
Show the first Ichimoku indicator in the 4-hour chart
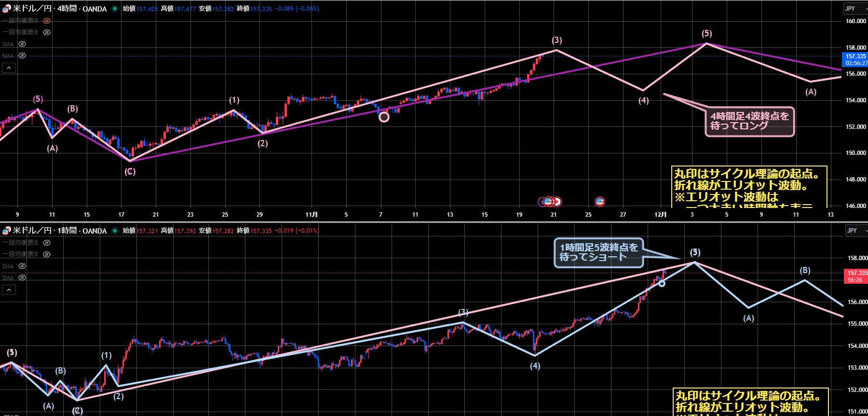pyautogui.click(x=47, y=21)
